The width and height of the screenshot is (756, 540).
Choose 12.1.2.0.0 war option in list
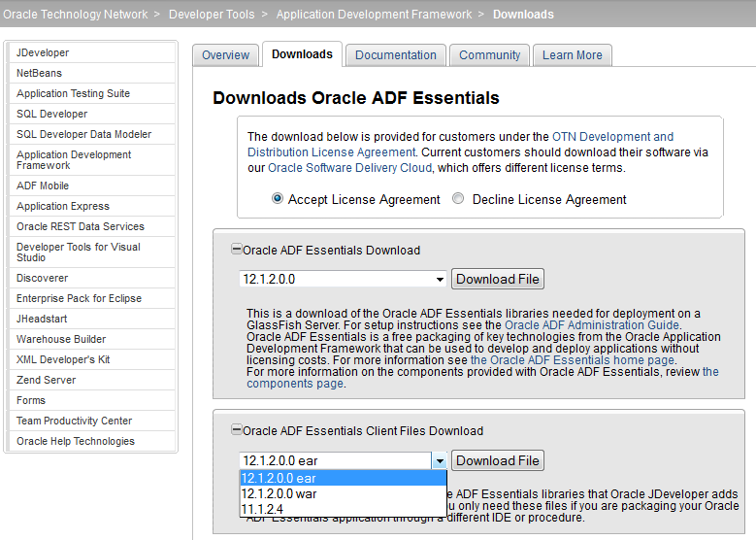point(343,493)
